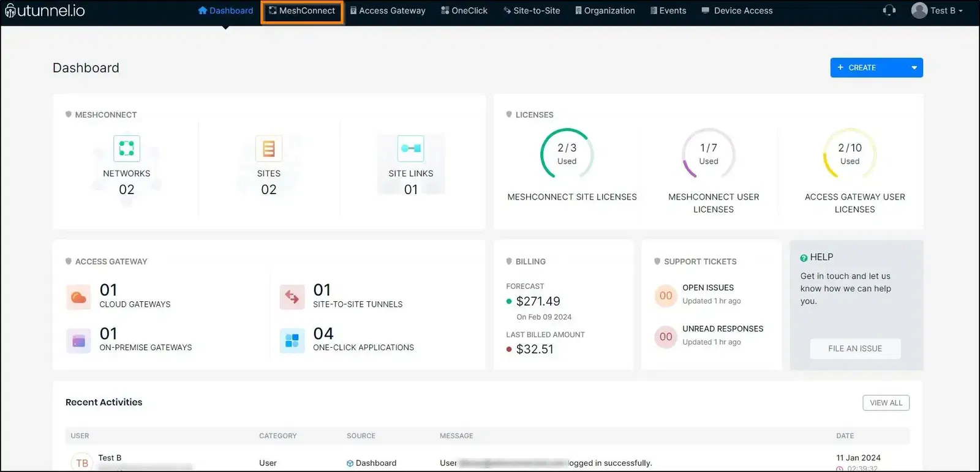The width and height of the screenshot is (980, 472).
Task: Click the MeshConnect User Licenses 1/7 gauge
Action: tap(709, 154)
